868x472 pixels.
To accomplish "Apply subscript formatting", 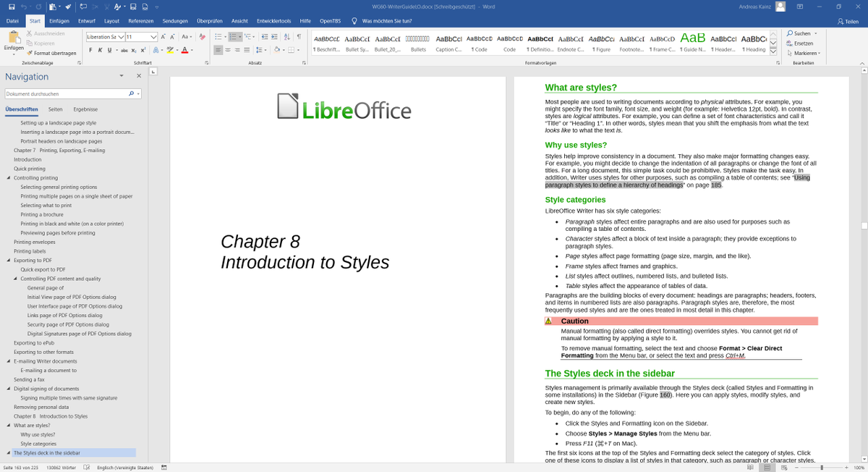I will pyautogui.click(x=135, y=50).
